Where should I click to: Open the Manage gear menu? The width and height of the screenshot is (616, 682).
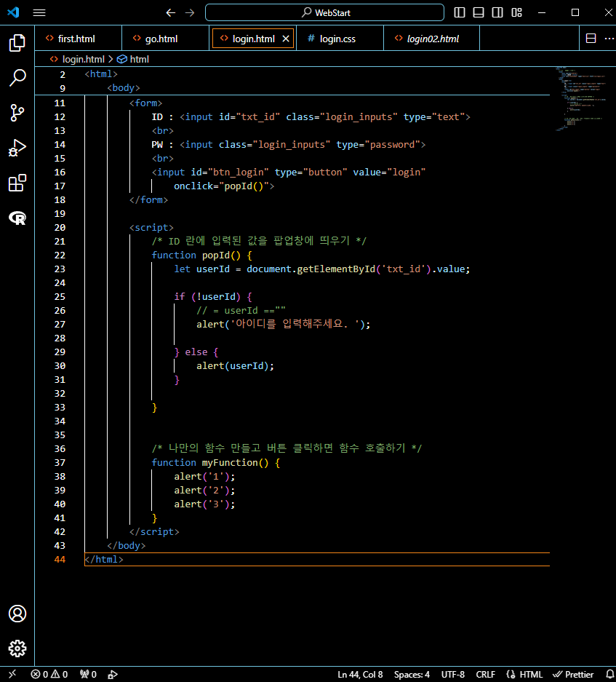coord(17,649)
